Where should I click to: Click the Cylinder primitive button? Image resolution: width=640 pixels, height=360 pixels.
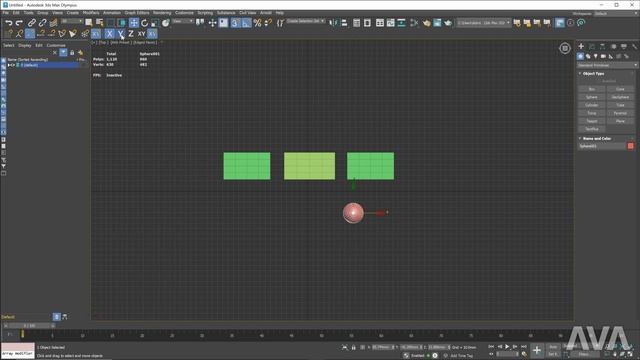(x=591, y=105)
